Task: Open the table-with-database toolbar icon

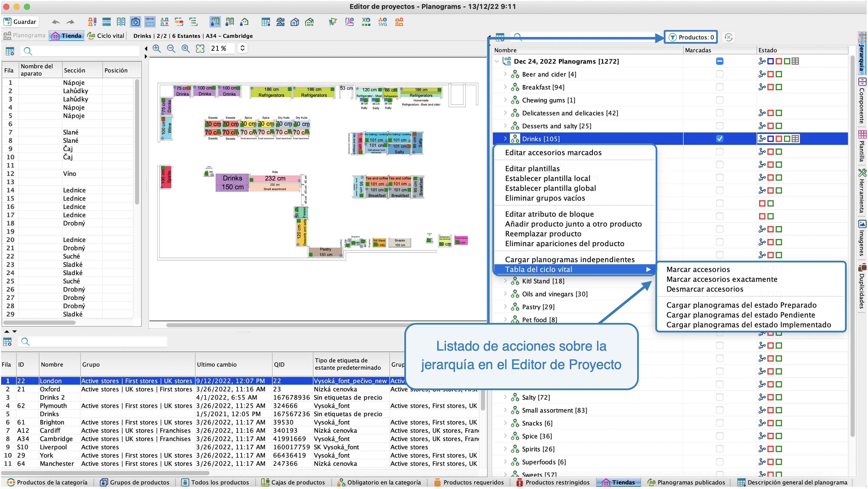Action: pos(266,22)
